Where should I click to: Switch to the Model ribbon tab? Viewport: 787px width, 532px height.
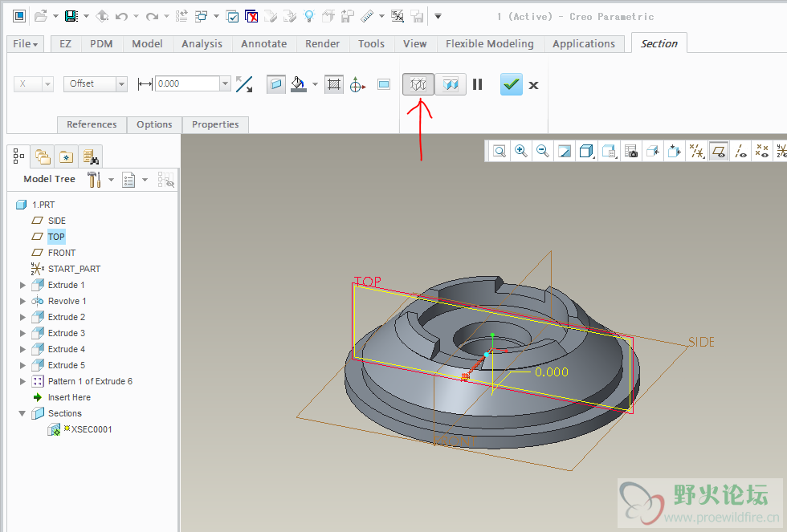click(147, 43)
